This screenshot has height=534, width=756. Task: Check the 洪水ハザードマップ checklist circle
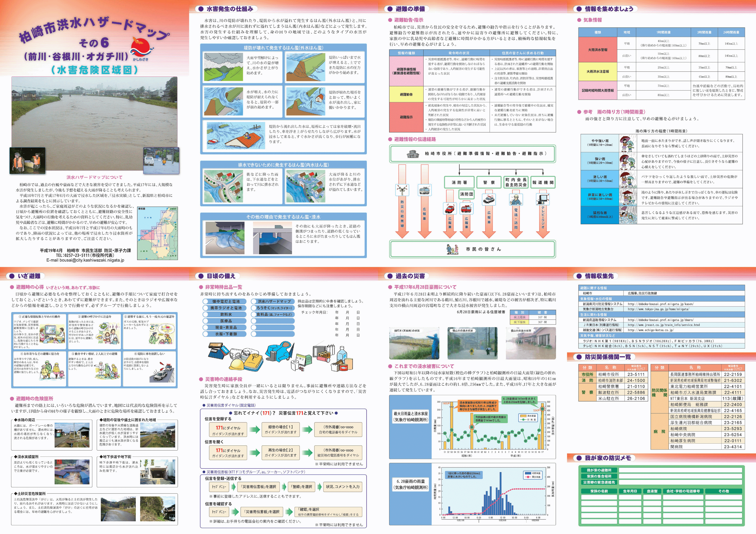[x=254, y=301]
